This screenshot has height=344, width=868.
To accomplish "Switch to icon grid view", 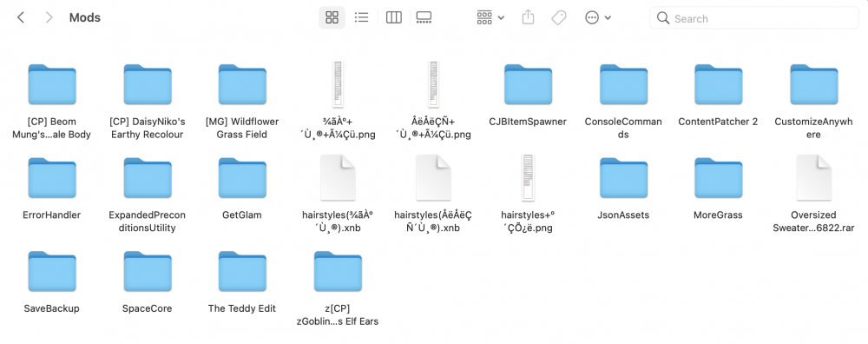I will click(x=332, y=17).
